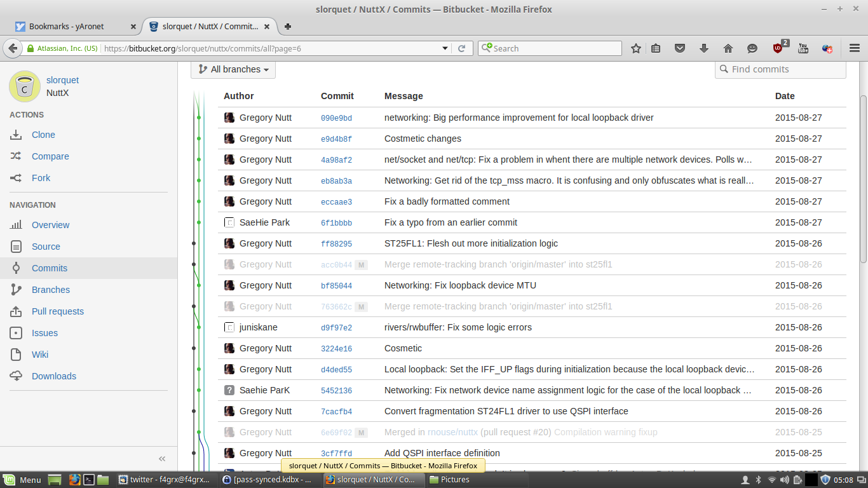This screenshot has width=868, height=488.
Task: Click the Clone action icon
Action: [17, 135]
